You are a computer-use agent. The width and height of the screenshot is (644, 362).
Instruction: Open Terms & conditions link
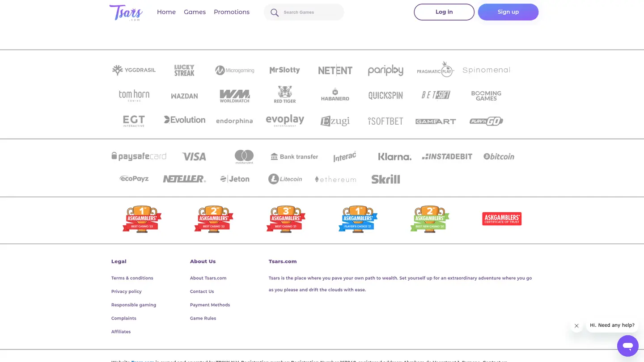(132, 278)
